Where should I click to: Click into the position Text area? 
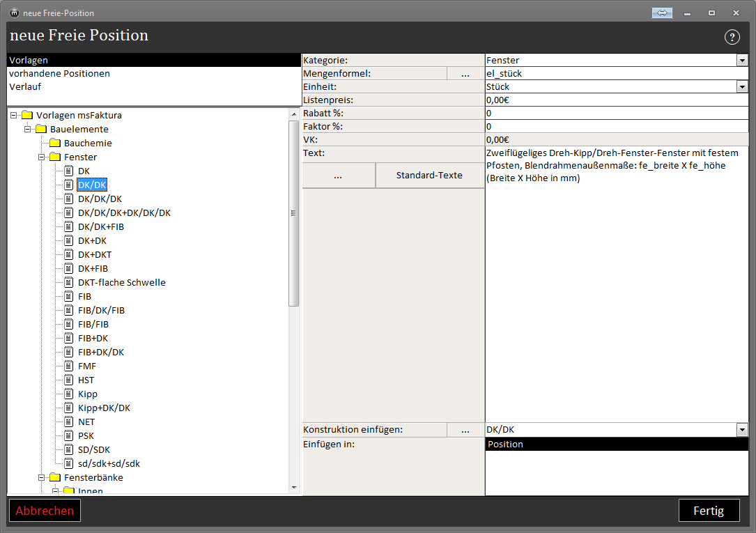click(617, 284)
